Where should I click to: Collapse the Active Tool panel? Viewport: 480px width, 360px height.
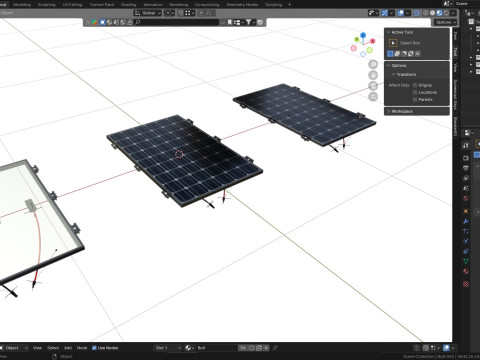coord(389,32)
